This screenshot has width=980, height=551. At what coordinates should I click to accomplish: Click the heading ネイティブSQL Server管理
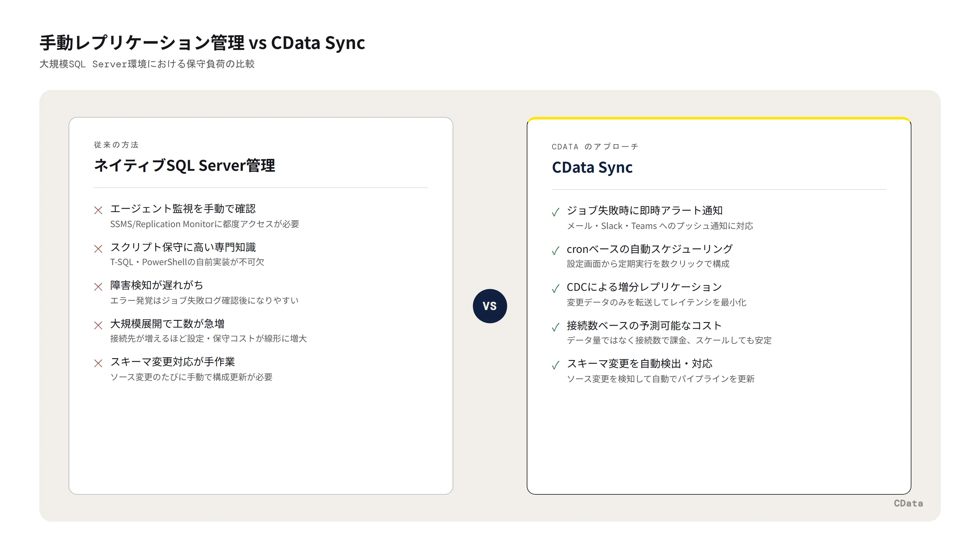[x=184, y=165]
